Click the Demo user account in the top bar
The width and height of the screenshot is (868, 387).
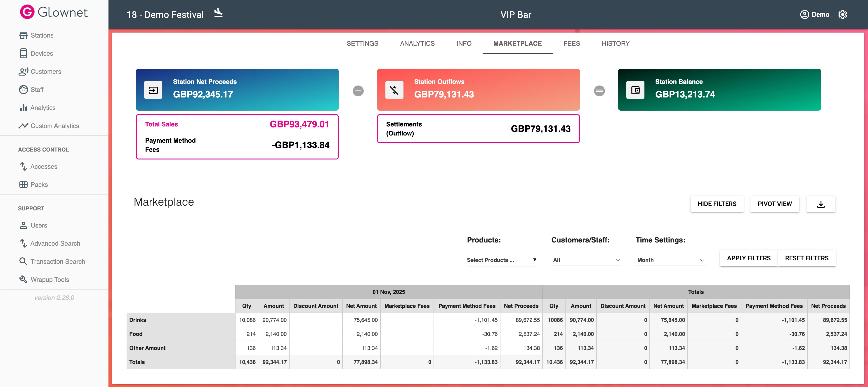[x=815, y=14]
